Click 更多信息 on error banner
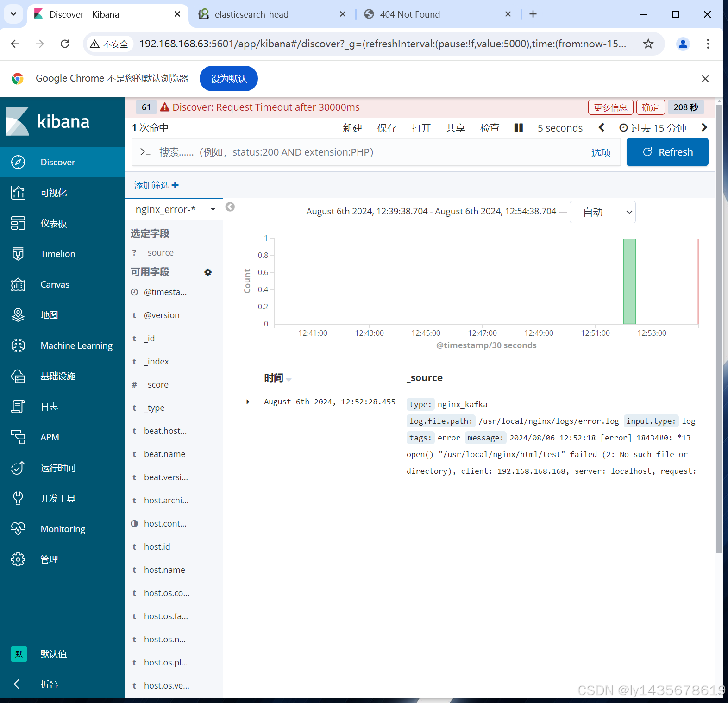728x703 pixels. click(x=610, y=107)
